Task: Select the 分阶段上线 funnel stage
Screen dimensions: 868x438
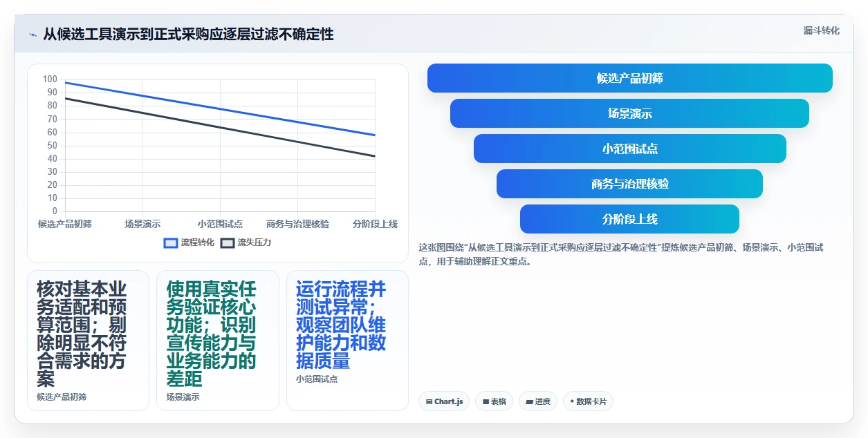Action: [x=630, y=219]
